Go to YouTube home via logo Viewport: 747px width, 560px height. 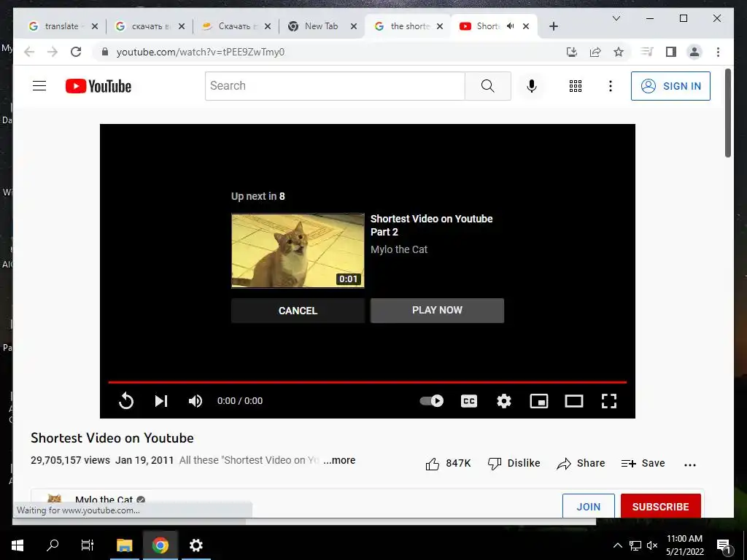coord(98,86)
